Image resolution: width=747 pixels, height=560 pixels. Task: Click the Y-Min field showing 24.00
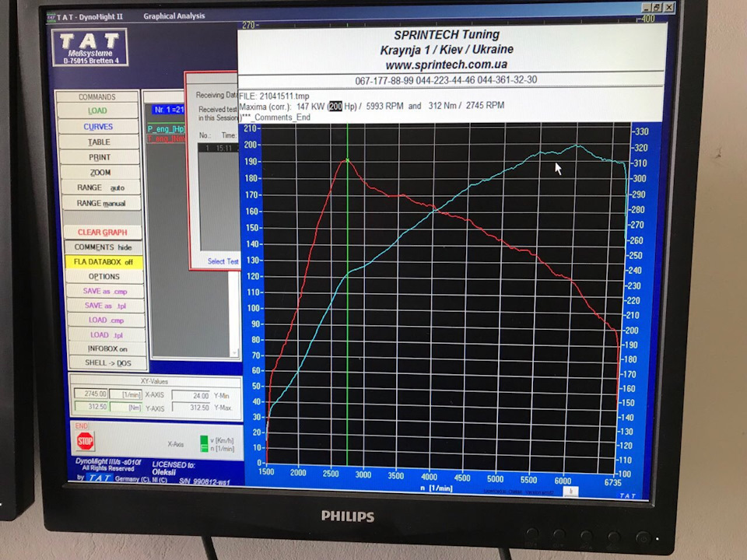point(191,395)
